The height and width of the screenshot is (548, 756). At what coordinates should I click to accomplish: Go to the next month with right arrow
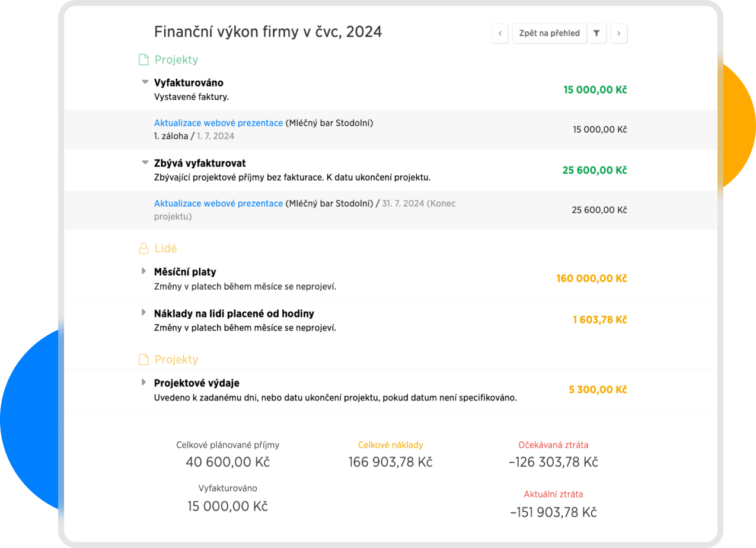(618, 34)
